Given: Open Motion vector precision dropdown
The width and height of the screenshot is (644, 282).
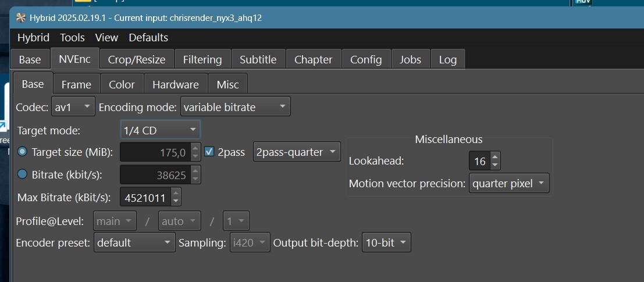Looking at the screenshot, I should click(508, 184).
